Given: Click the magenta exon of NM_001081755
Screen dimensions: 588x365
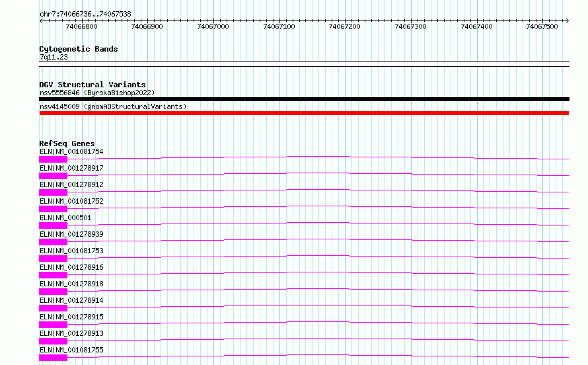Looking at the screenshot, I should click(54, 358).
